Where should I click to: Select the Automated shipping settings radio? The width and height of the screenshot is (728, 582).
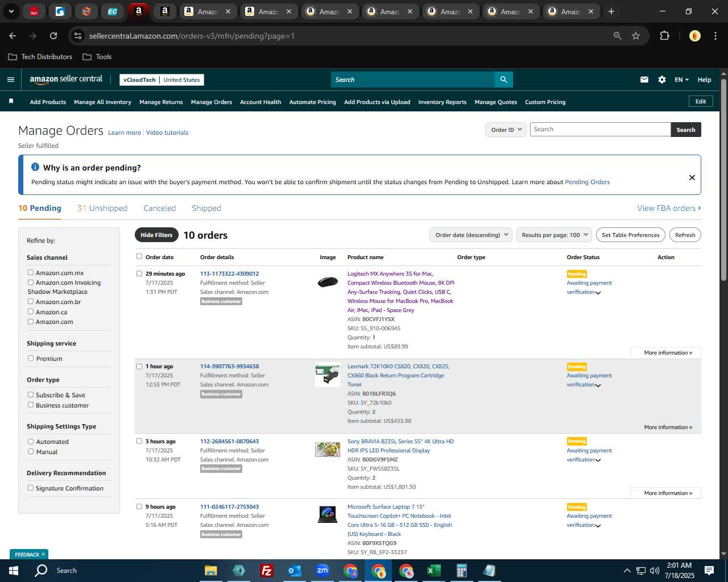[31, 442]
